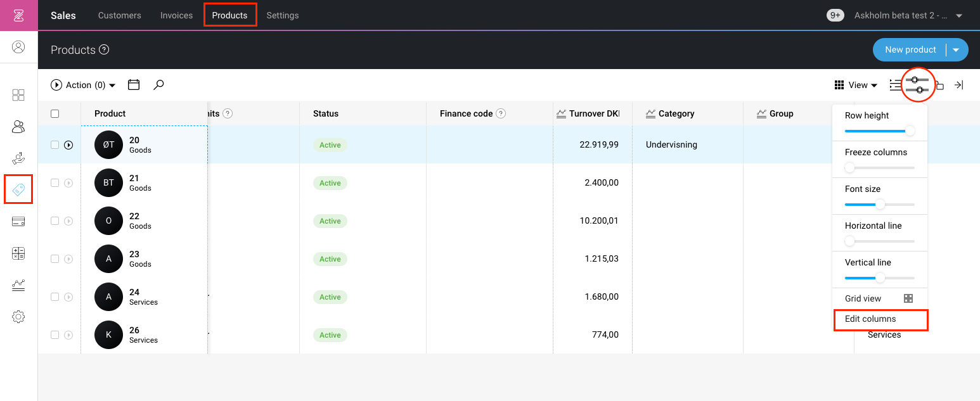Check the box for product 23
The image size is (980, 401).
(x=55, y=259)
